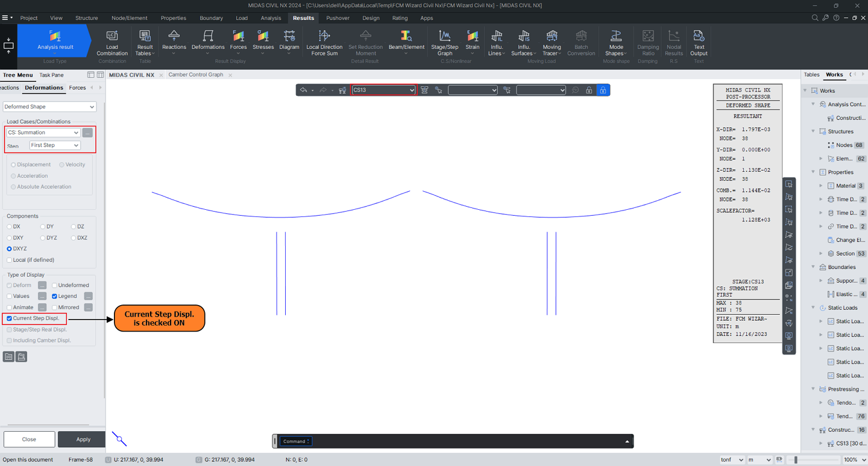Select the DXY component radio button
868x466 pixels.
(x=10, y=238)
